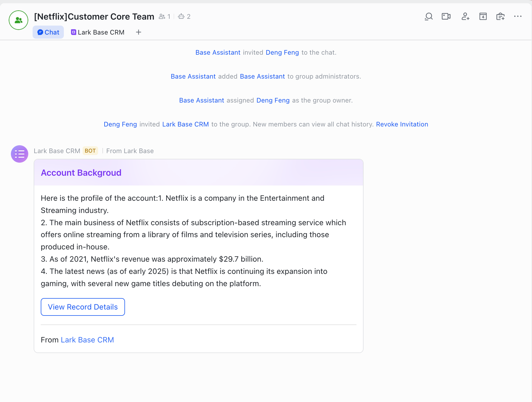Click the Lark Base CRM bot avatar
This screenshot has width=532, height=402.
[20, 154]
